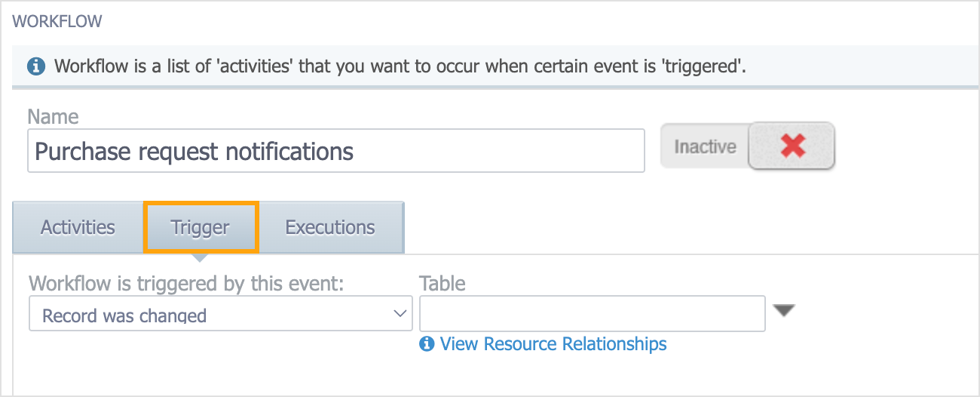980x397 pixels.
Task: Toggle the Inactive workflow status switch
Action: pyautogui.click(x=748, y=146)
